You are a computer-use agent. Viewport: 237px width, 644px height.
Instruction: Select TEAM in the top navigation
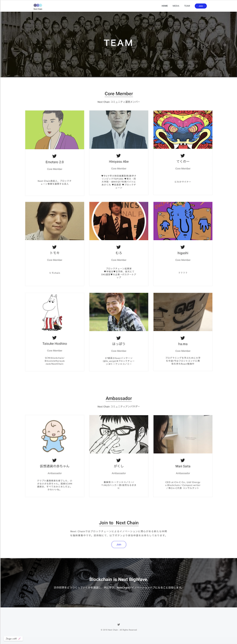click(x=187, y=6)
